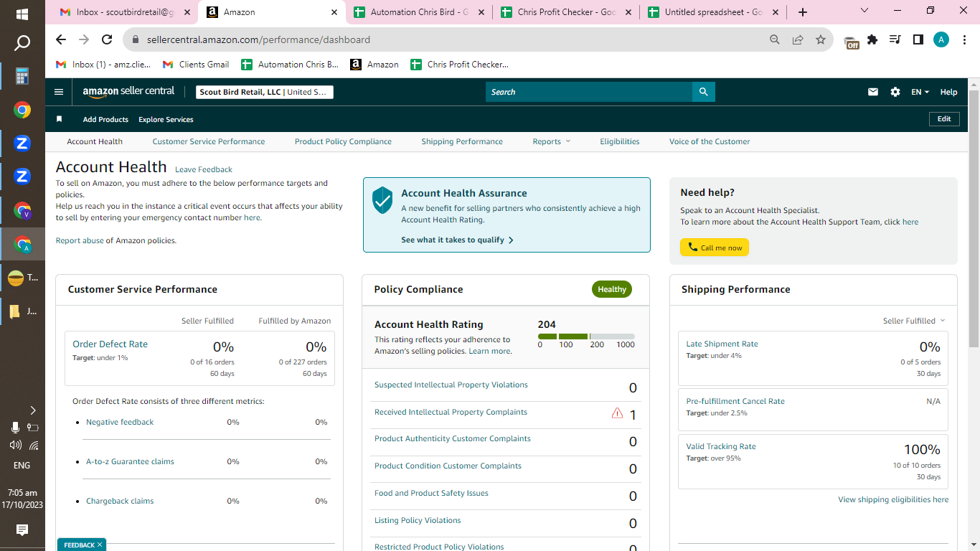Open Chargeback claims link
Image resolution: width=980 pixels, height=551 pixels.
tap(120, 501)
